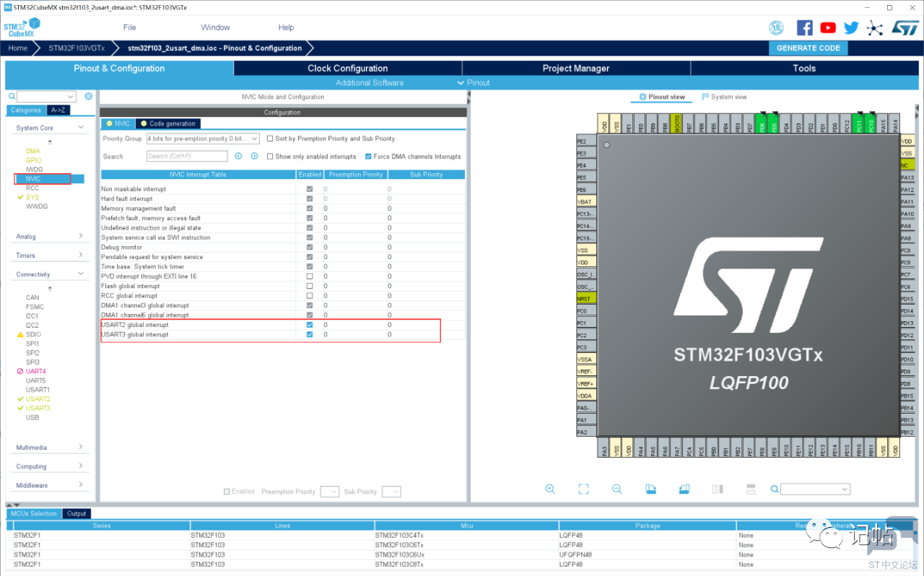Disable the USART2 global interrupt checkbox
This screenshot has width=924, height=576.
tap(310, 325)
